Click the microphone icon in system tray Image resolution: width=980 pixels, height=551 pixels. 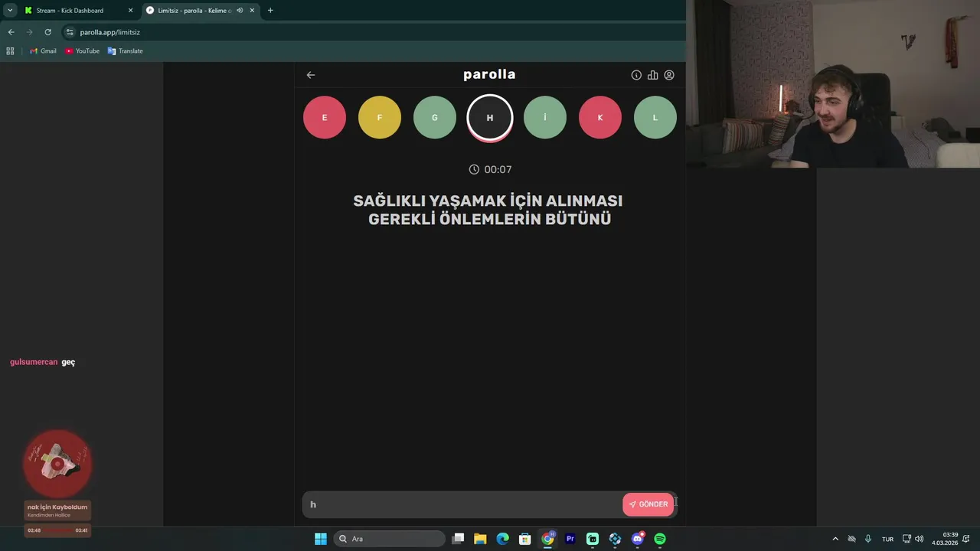pos(868,539)
